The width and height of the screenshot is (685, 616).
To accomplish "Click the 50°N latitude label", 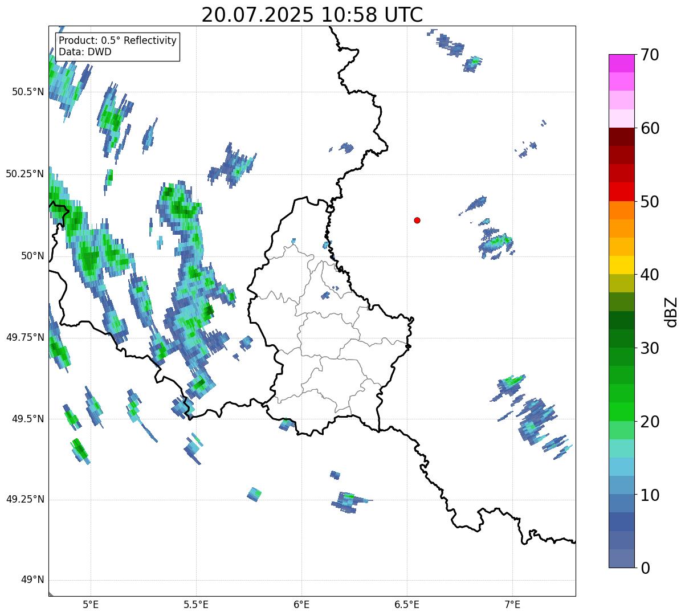I will tap(32, 256).
